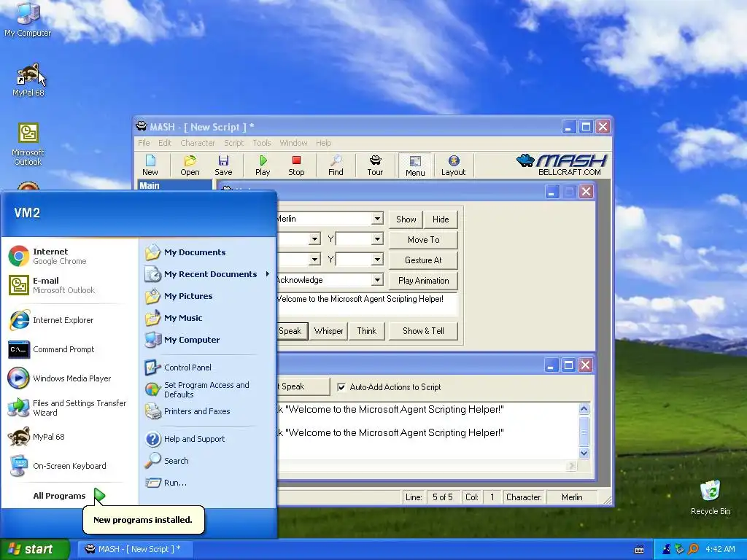
Task: Open the Window menu in MASH
Action: click(293, 143)
